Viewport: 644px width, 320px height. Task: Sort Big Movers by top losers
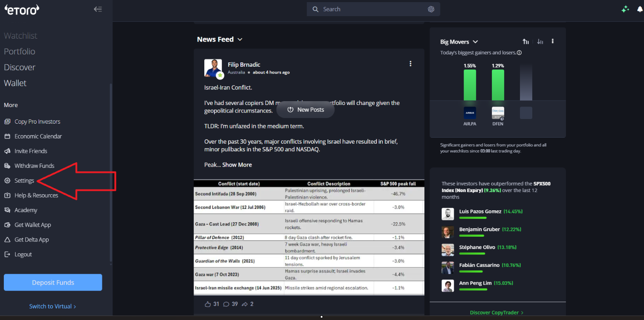540,41
